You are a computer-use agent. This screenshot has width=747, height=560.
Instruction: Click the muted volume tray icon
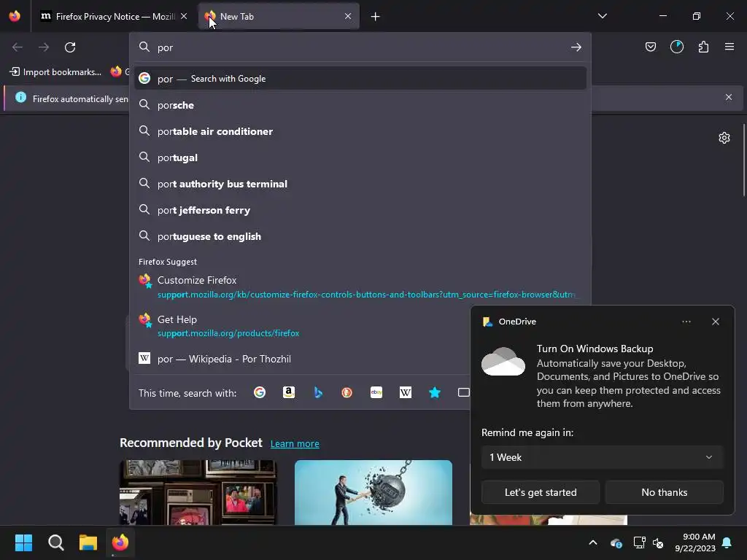tap(659, 542)
